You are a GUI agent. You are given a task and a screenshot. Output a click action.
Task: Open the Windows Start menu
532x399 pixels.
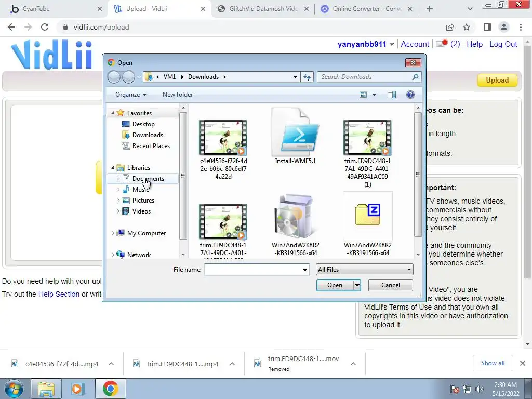coord(14,389)
